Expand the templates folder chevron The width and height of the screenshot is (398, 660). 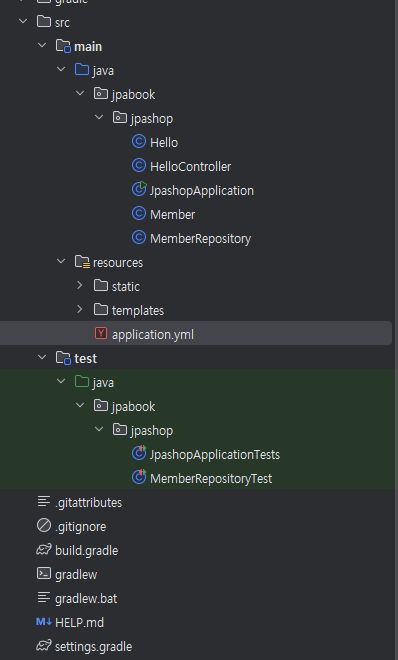tap(80, 309)
